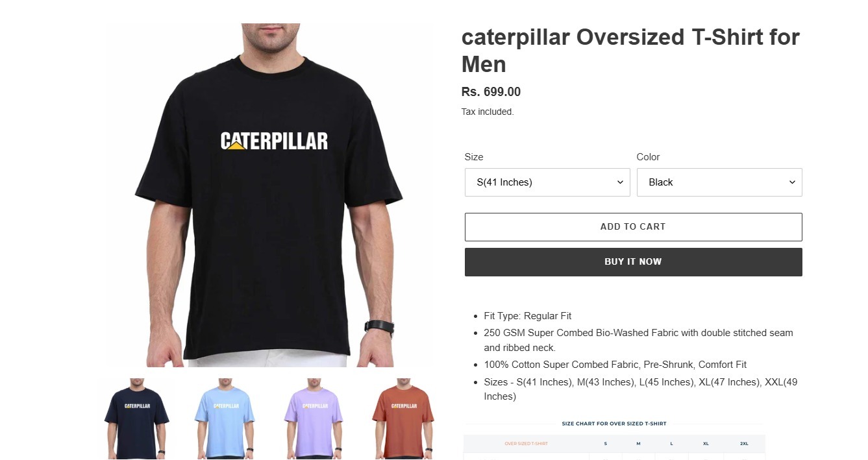Click the Tax included text
Image resolution: width=868 pixels, height=460 pixels.
(x=488, y=112)
